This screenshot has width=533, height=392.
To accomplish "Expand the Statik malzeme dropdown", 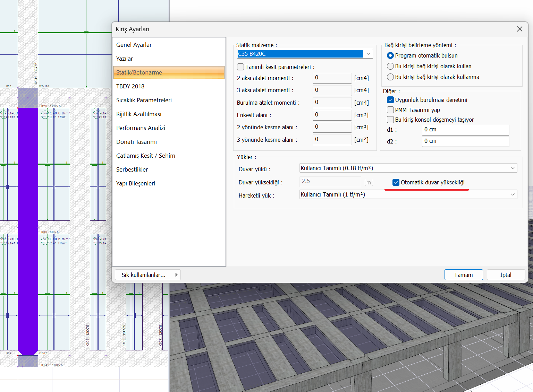I will pos(368,54).
